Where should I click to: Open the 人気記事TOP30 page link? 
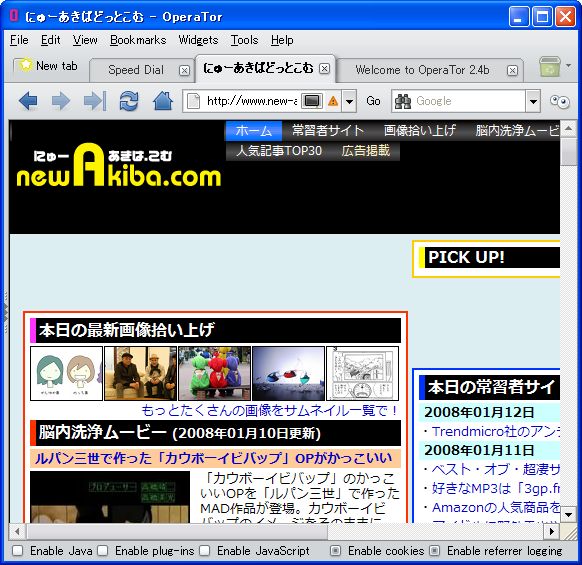point(279,151)
